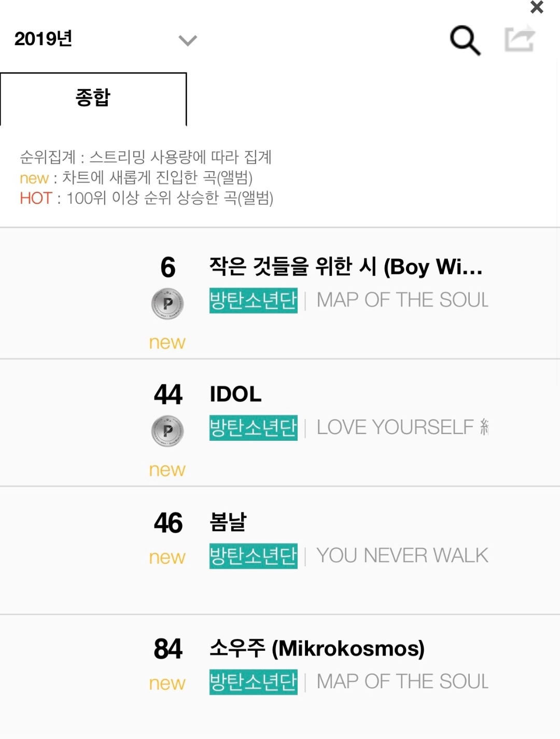
Task: Open the YOU NEVER WALK album link
Action: [x=402, y=556]
